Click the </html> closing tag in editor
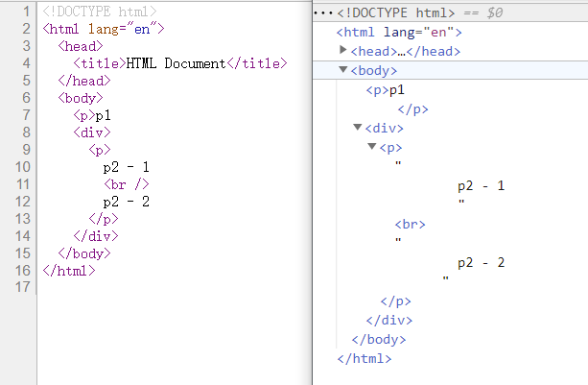588x385 pixels. (69, 271)
